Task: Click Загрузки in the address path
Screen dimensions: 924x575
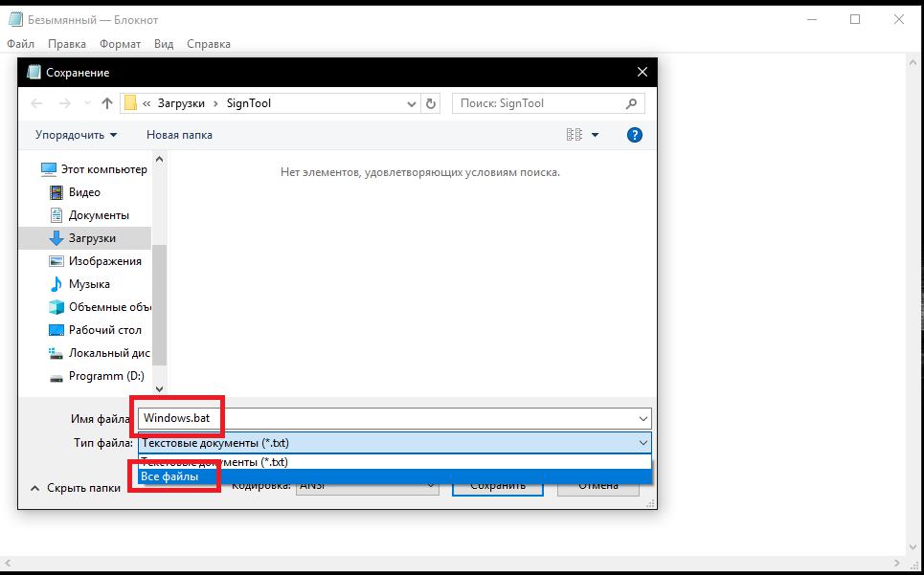Action: coord(181,103)
